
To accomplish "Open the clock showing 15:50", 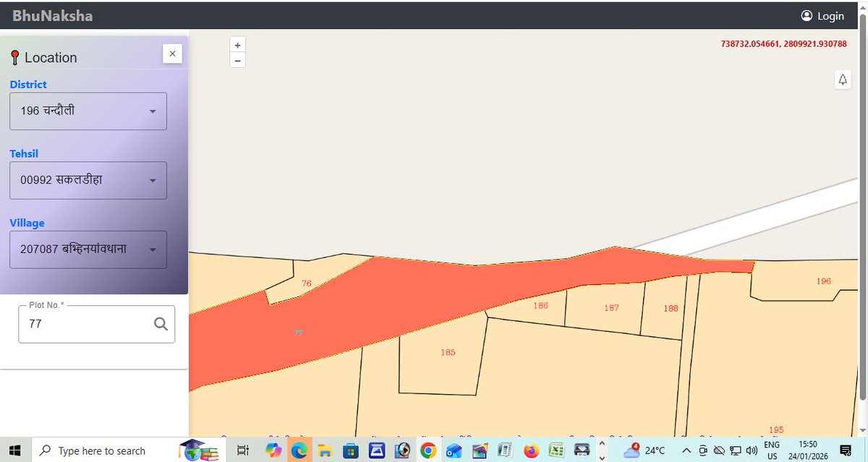I will (808, 450).
